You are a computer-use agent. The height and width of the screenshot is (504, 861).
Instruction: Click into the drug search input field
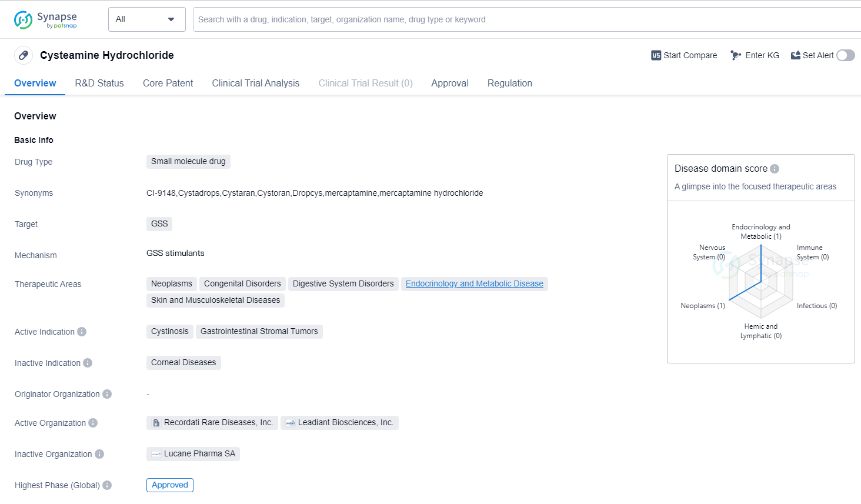point(523,19)
